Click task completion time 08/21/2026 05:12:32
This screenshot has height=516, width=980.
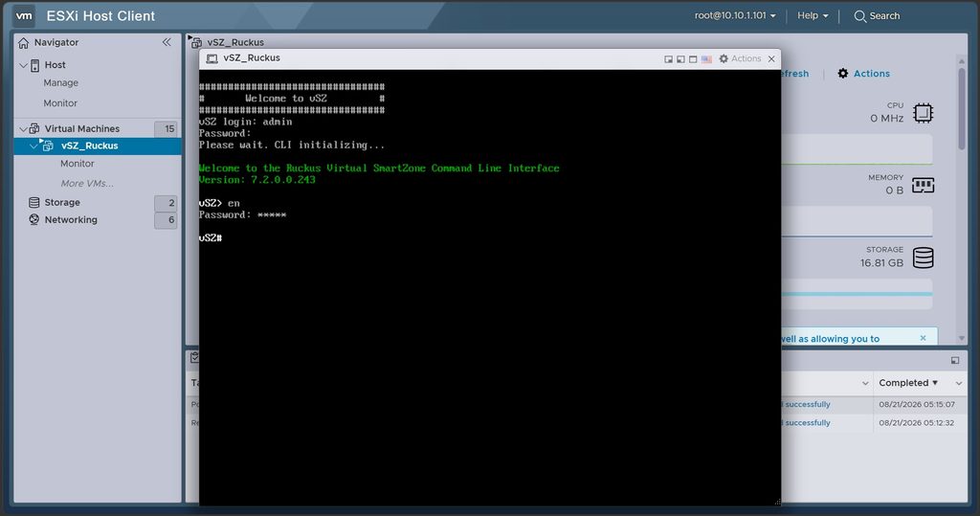point(916,423)
